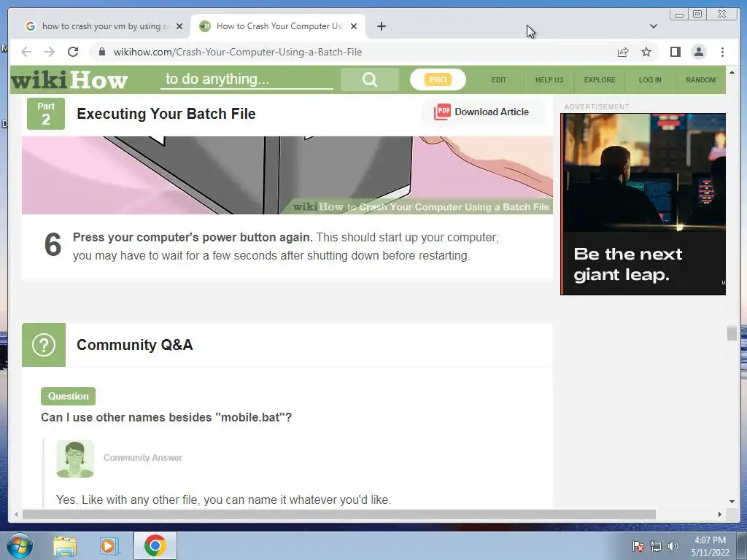Click the horizontal scrollbar thumb
Viewport: 747px width, 560px height.
(339, 514)
